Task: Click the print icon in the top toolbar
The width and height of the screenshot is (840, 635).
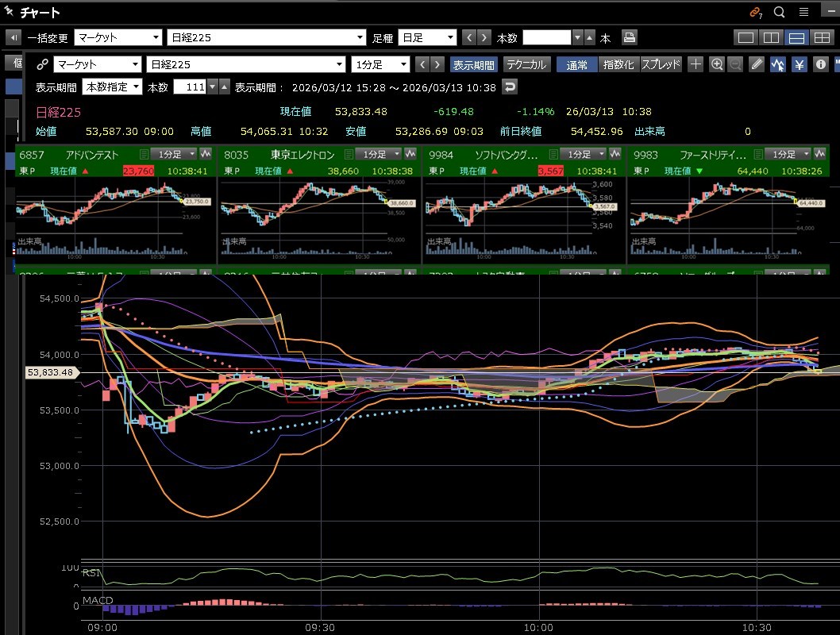Action: coord(629,37)
